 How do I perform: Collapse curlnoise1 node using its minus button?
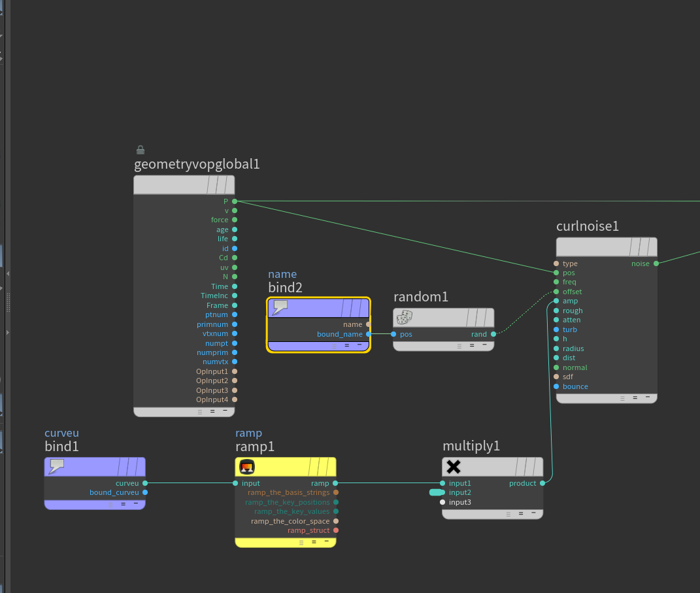pos(648,397)
